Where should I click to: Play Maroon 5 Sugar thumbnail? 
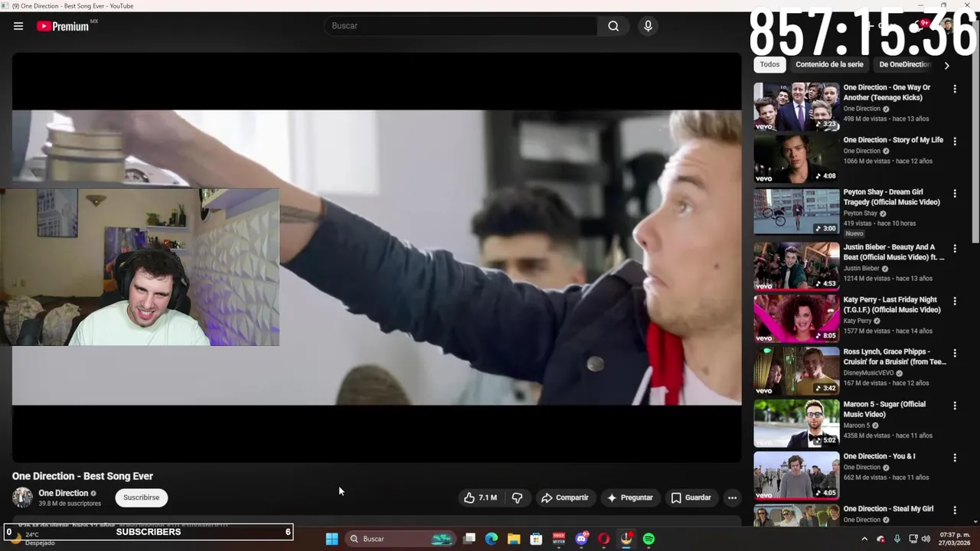click(796, 423)
